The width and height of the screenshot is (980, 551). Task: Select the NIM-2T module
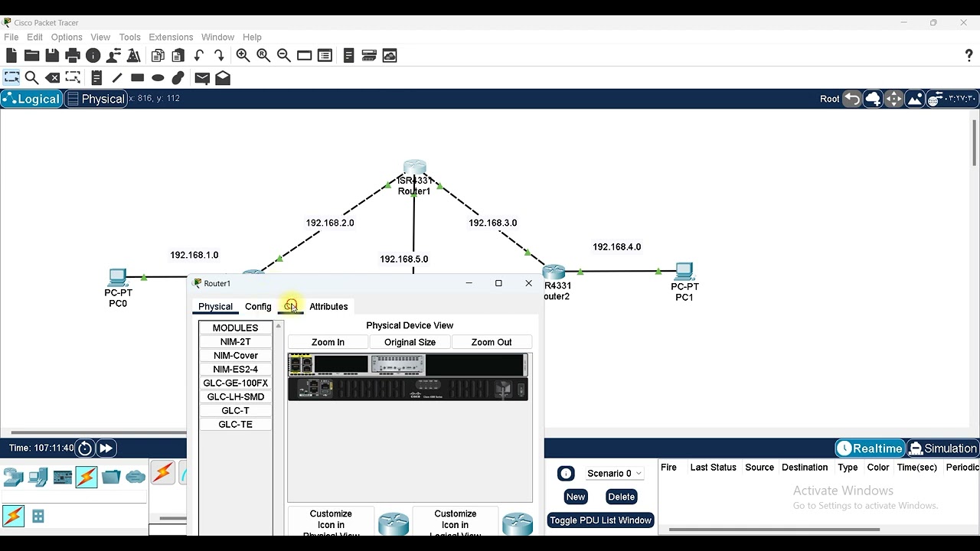(x=235, y=341)
